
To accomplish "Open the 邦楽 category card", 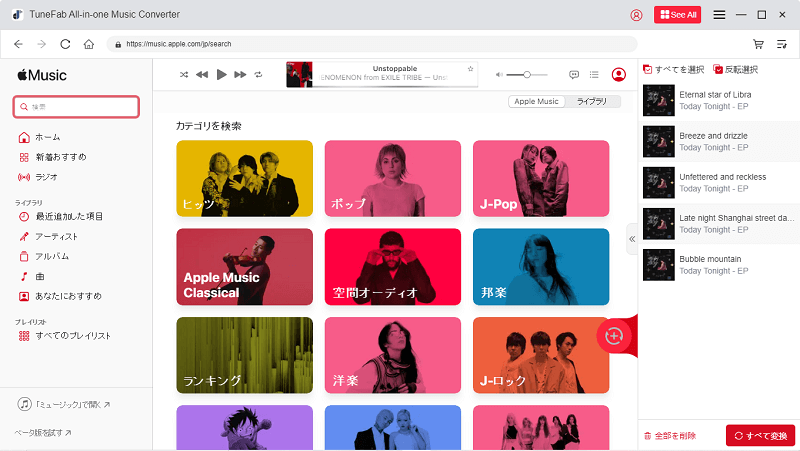I will pyautogui.click(x=541, y=267).
